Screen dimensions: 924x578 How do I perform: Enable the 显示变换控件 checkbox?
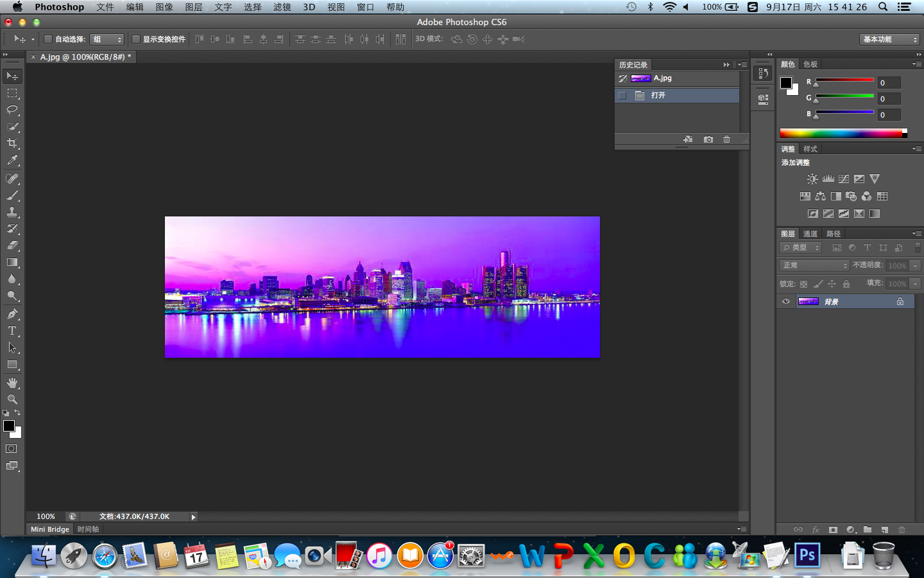point(135,39)
